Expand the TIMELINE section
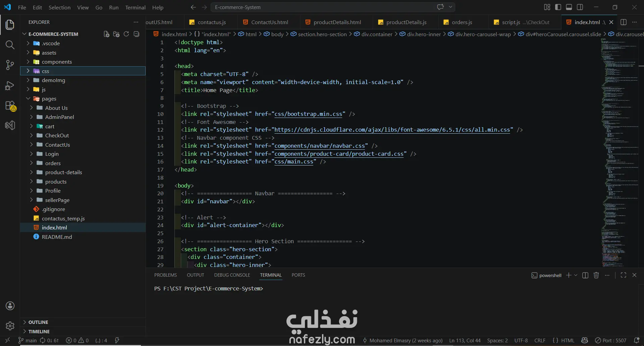Viewport: 644px width, 346px height. (x=83, y=332)
